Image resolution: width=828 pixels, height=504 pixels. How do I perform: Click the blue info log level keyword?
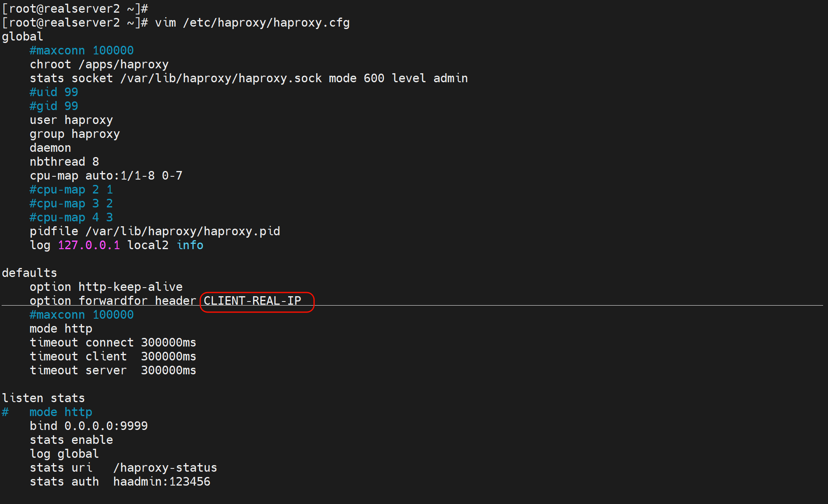190,245
